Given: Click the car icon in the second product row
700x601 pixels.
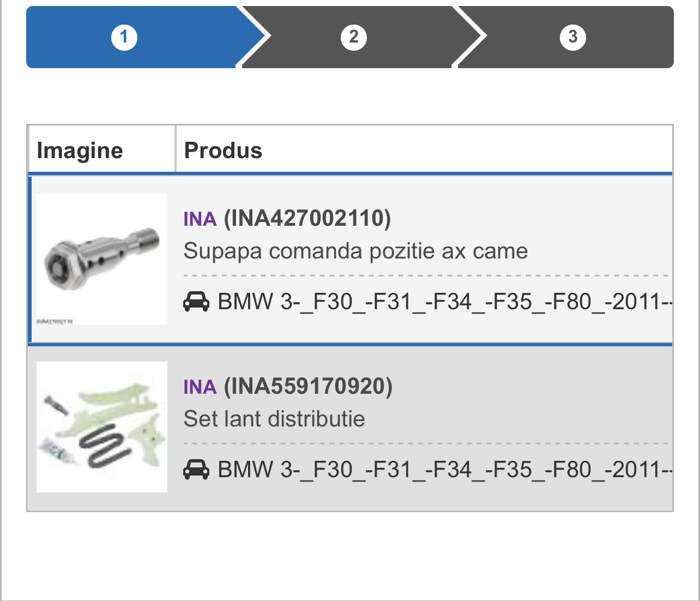Looking at the screenshot, I should click(196, 470).
